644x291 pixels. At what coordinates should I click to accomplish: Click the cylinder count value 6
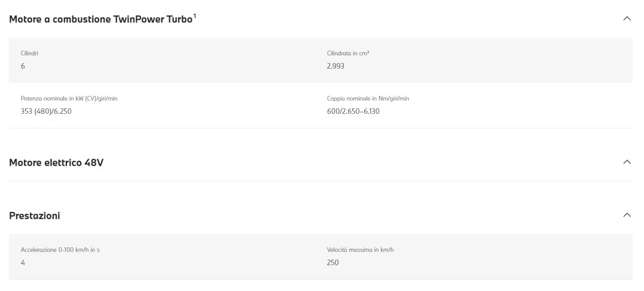tap(23, 66)
